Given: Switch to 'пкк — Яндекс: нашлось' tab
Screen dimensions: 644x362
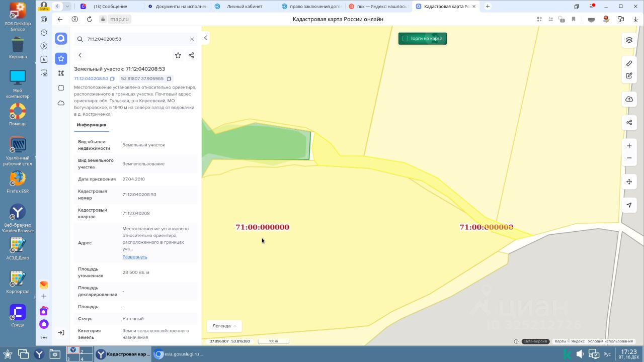Looking at the screenshot, I should coord(378,7).
